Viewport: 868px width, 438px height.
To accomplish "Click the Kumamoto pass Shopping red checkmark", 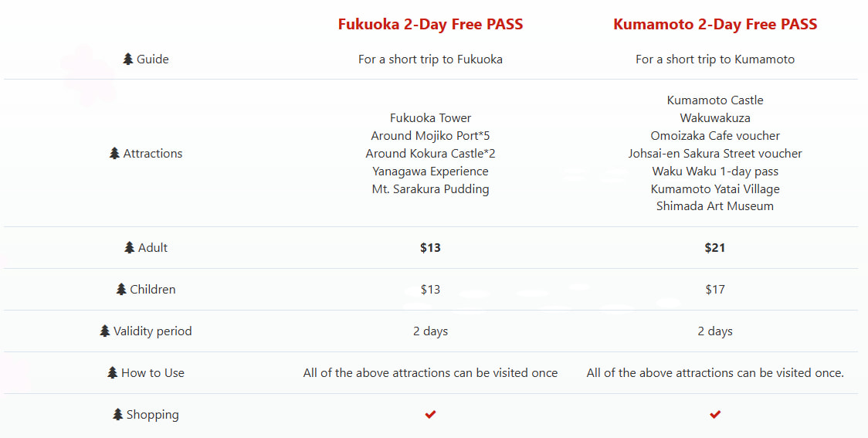I will click(x=715, y=414).
